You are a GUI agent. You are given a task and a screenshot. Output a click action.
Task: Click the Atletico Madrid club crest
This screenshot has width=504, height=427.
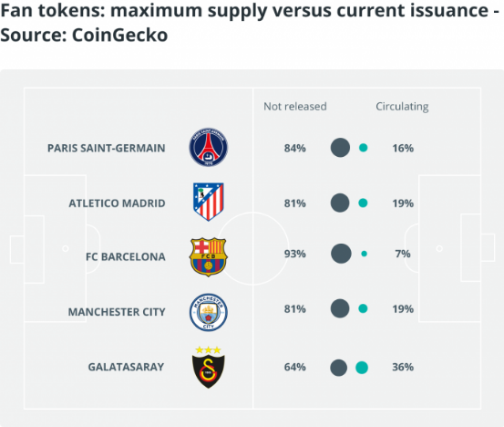click(209, 202)
